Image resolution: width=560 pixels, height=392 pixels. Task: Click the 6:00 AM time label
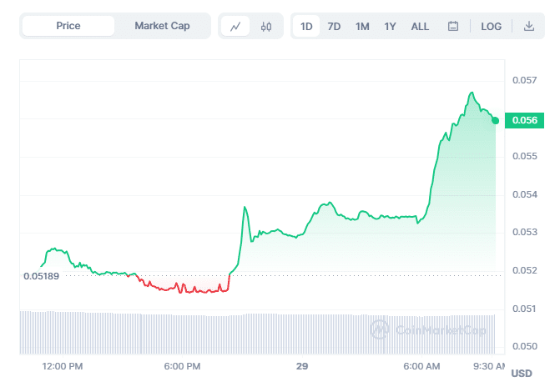tap(421, 366)
